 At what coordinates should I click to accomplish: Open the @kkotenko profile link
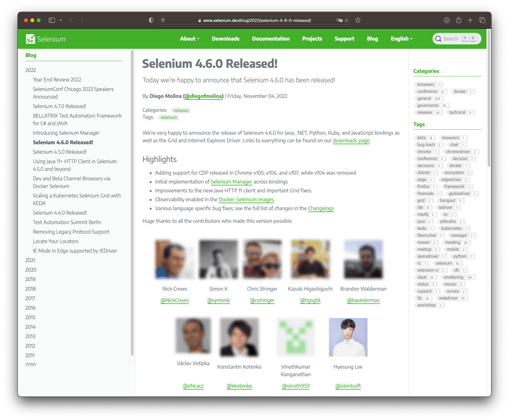[x=239, y=386]
